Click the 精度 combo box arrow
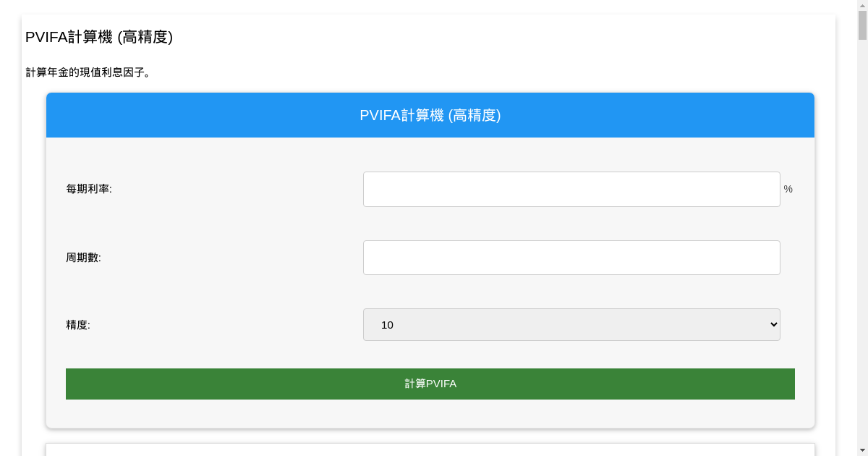This screenshot has height=456, width=868. tap(770, 324)
